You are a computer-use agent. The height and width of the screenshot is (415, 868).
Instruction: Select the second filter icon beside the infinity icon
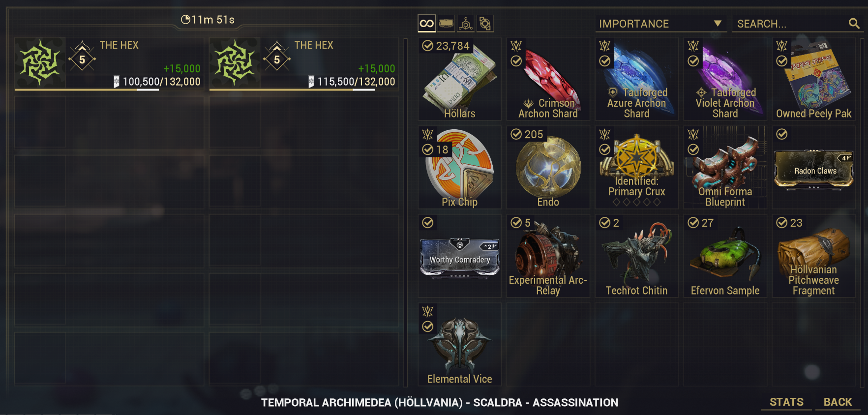point(446,23)
